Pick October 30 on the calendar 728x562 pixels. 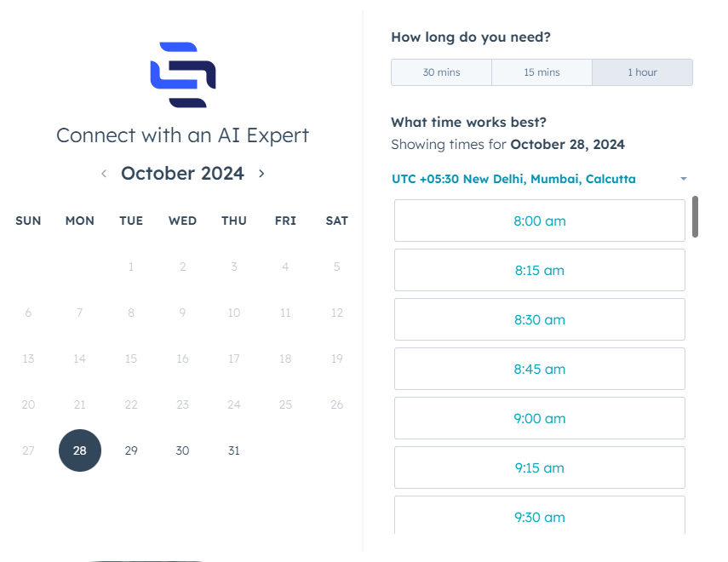(x=182, y=450)
